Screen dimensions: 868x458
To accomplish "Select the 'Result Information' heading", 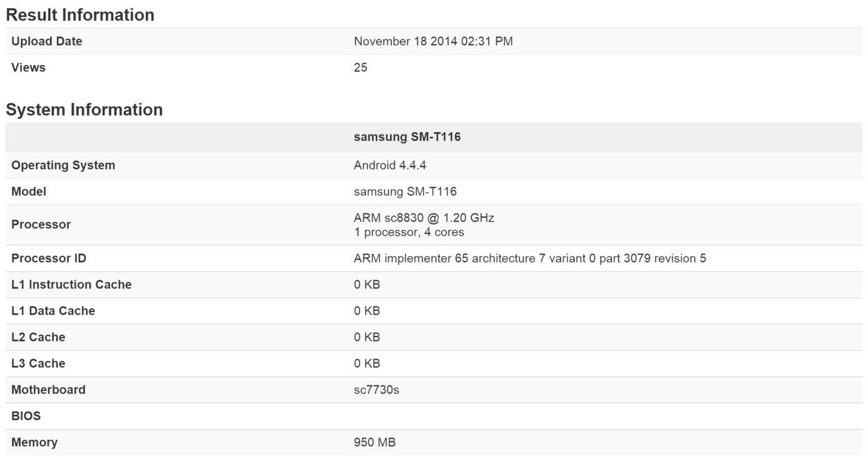I will click(80, 15).
